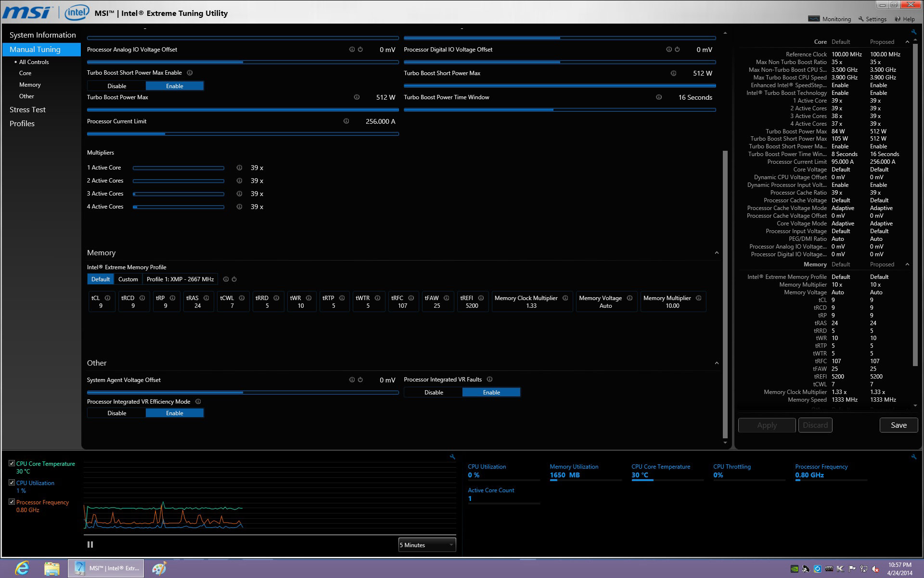The image size is (924, 578).
Task: Show info for tCL memory timing
Action: (x=107, y=298)
